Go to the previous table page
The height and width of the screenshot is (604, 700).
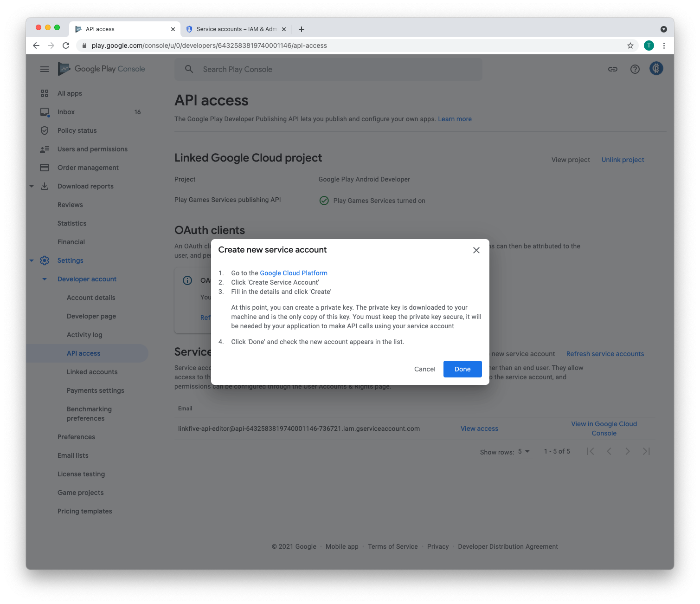[x=609, y=451]
